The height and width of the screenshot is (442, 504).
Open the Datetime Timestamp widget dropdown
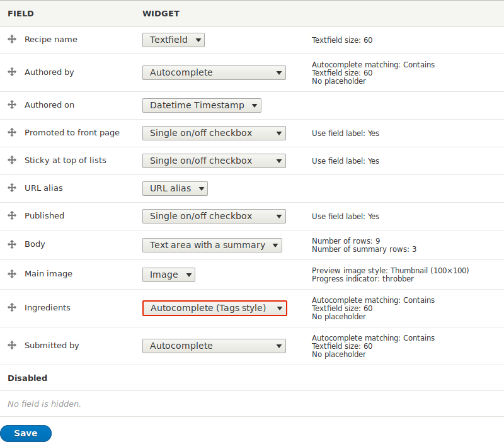click(x=202, y=105)
